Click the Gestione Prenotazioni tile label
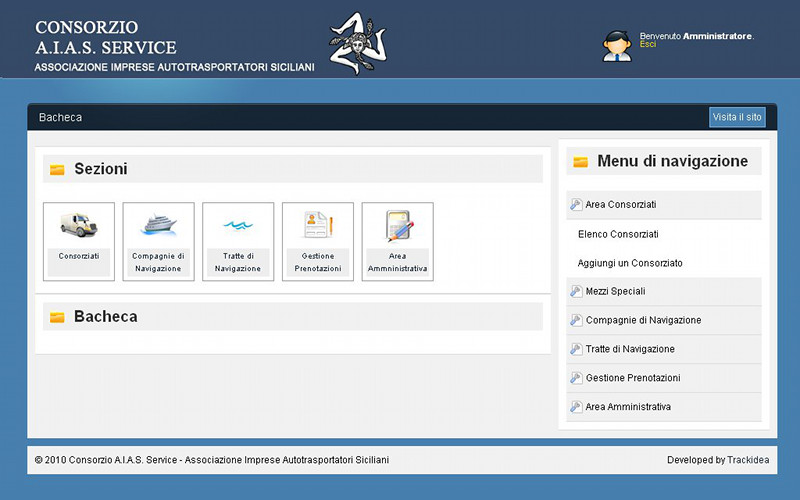 coord(318,262)
